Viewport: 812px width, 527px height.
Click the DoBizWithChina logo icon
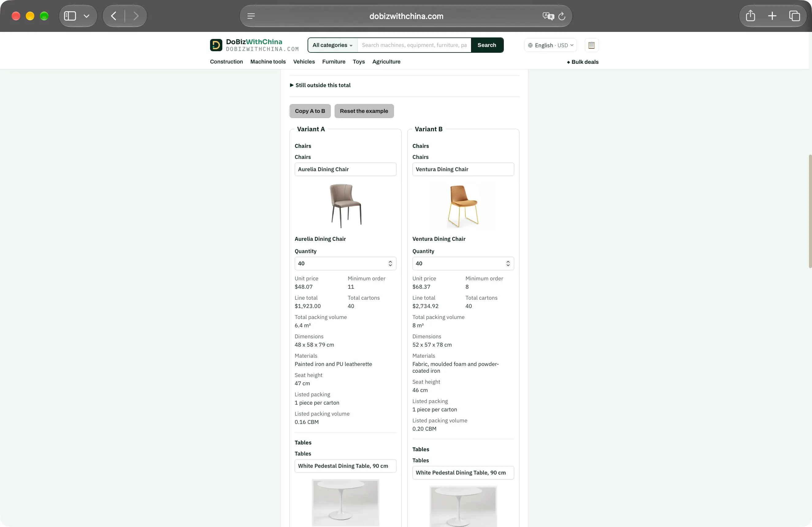216,45
